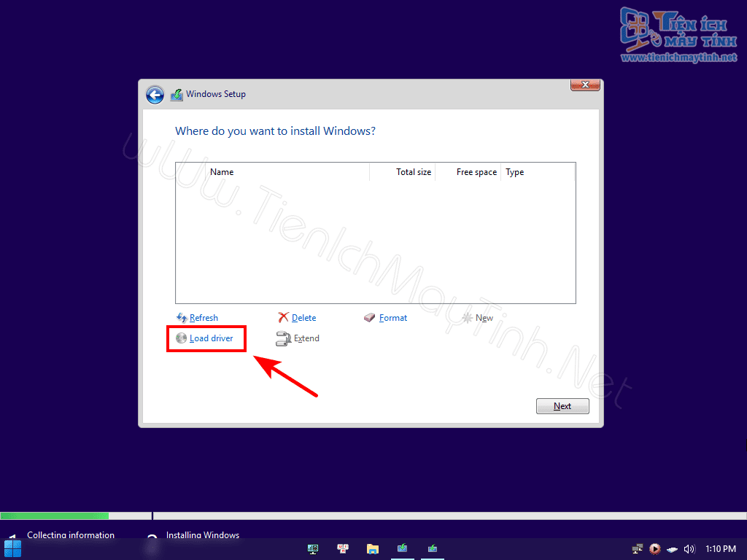This screenshot has height=560, width=747.
Task: Sort by the Name column header
Action: (287, 172)
